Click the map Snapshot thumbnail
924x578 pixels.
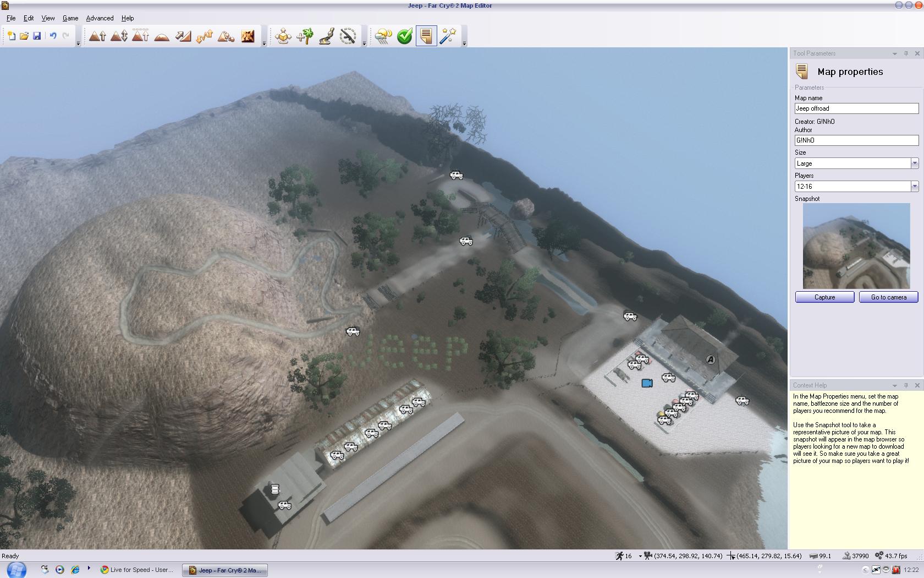(856, 246)
